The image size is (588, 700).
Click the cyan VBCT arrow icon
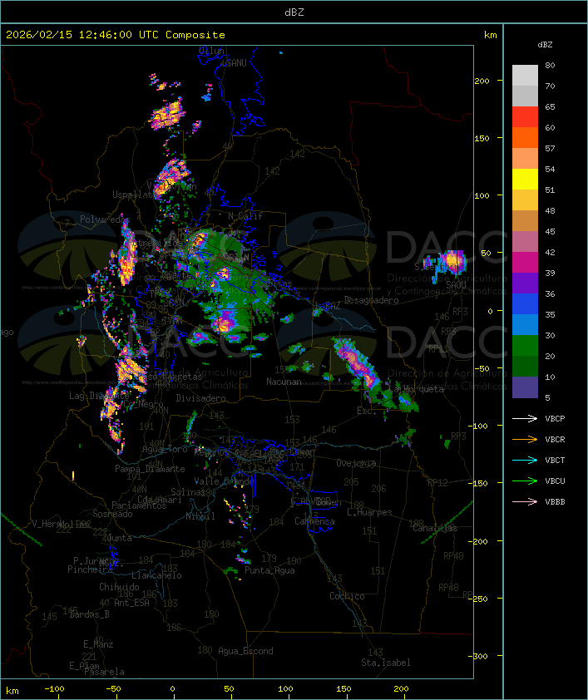pyautogui.click(x=525, y=460)
